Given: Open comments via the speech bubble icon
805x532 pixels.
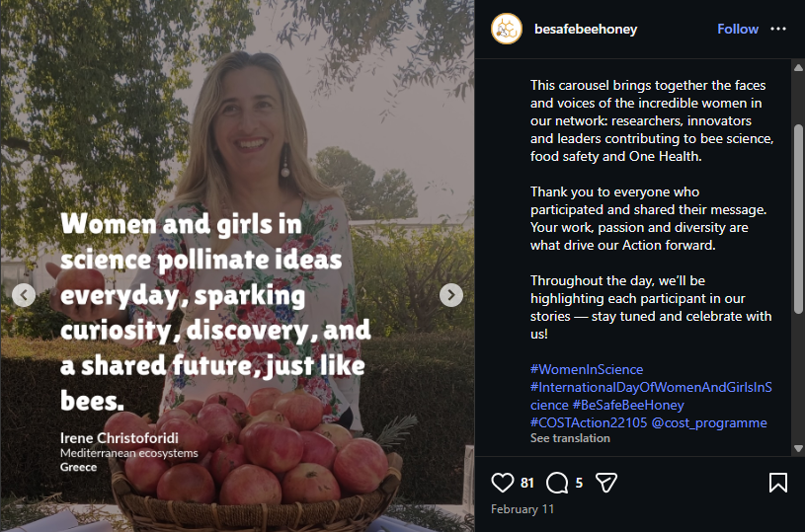Looking at the screenshot, I should [x=557, y=483].
